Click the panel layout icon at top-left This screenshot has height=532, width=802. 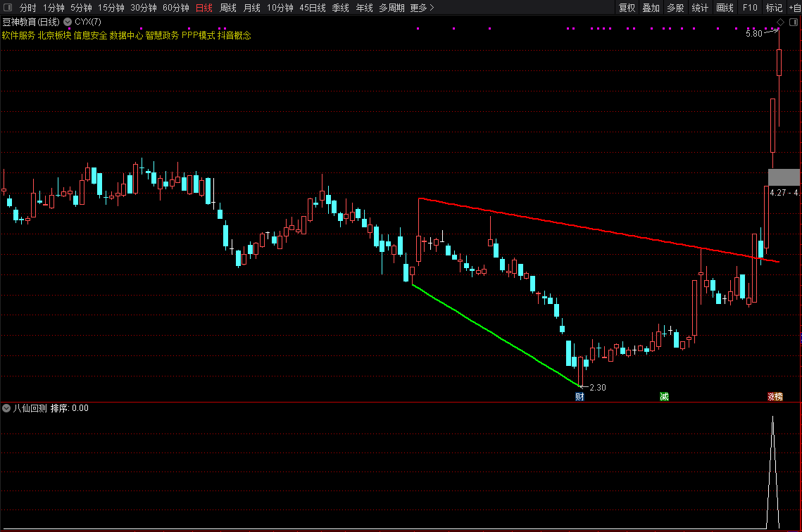point(8,8)
